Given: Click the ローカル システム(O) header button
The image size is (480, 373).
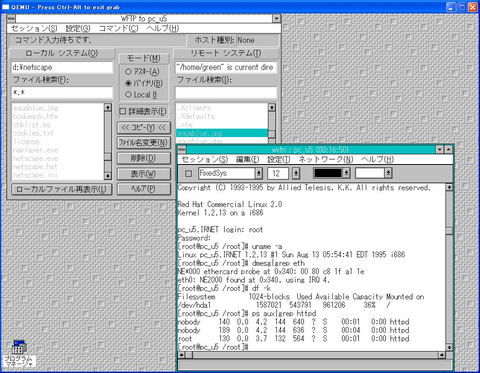Looking at the screenshot, I should 62,53.
